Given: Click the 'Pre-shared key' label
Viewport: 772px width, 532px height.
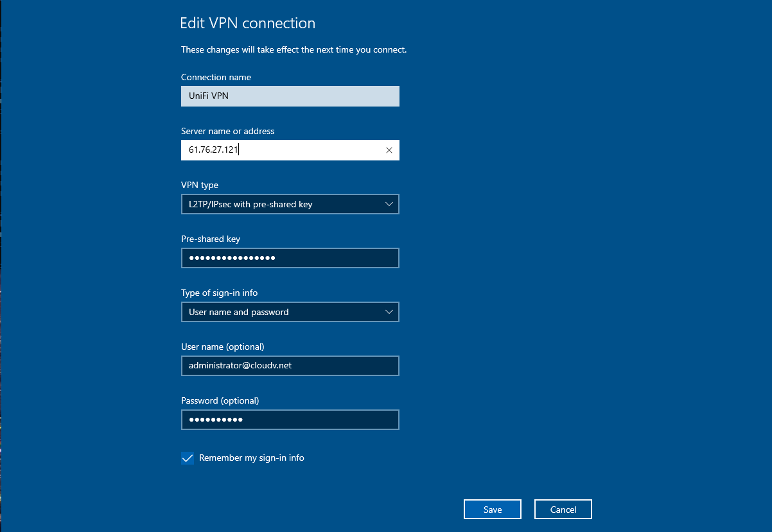Looking at the screenshot, I should point(211,239).
